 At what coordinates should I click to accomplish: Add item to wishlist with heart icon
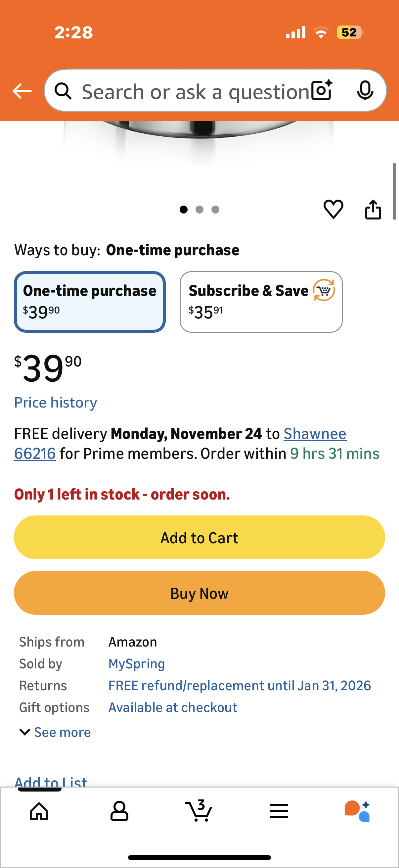(333, 209)
